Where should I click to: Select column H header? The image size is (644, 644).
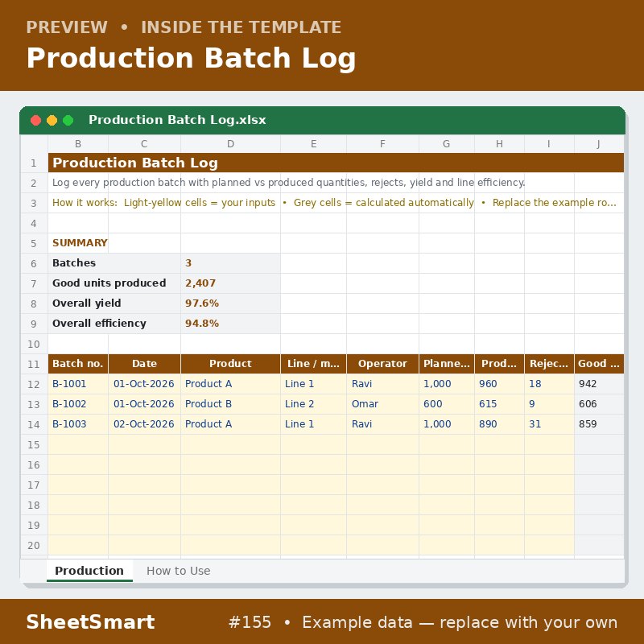[499, 144]
